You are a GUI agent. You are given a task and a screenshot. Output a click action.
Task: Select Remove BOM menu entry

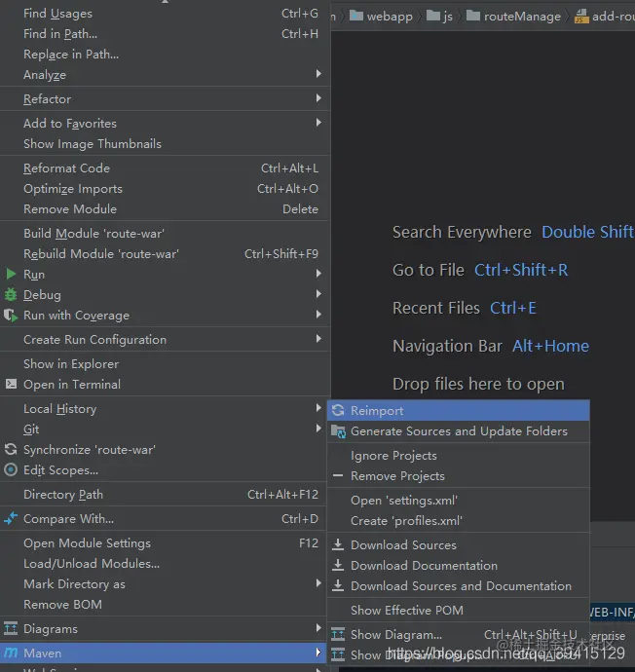(165, 604)
